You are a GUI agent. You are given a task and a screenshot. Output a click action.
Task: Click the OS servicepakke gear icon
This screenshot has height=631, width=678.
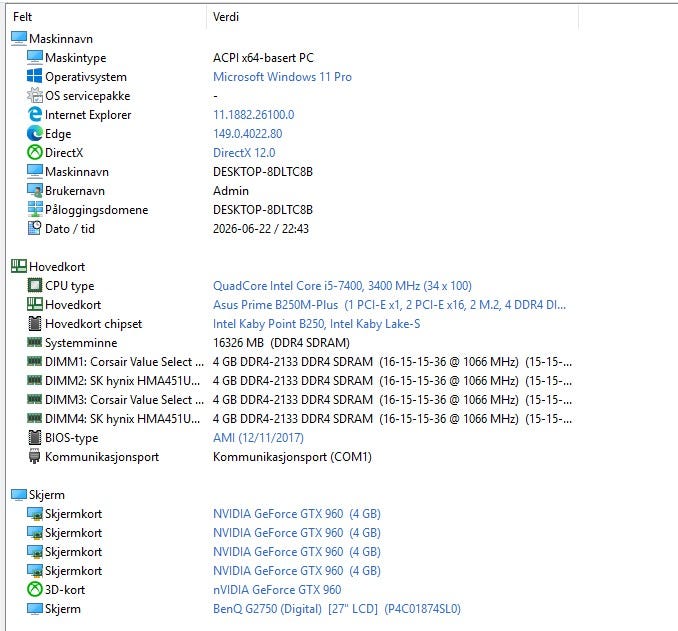tap(35, 95)
